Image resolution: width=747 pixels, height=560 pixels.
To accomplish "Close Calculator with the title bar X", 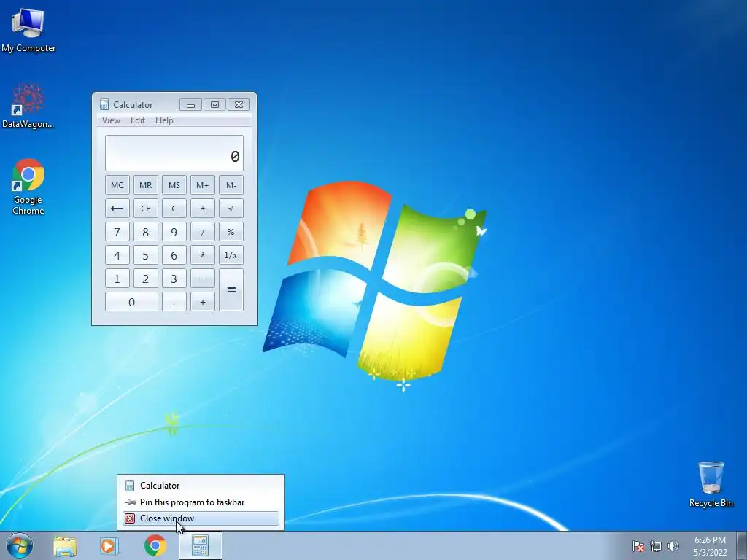I will (239, 105).
